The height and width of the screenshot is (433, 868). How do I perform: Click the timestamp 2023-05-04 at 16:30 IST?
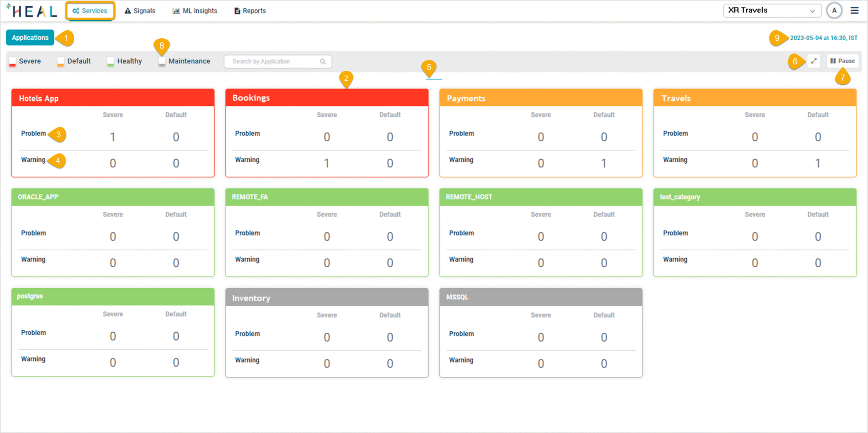click(824, 38)
